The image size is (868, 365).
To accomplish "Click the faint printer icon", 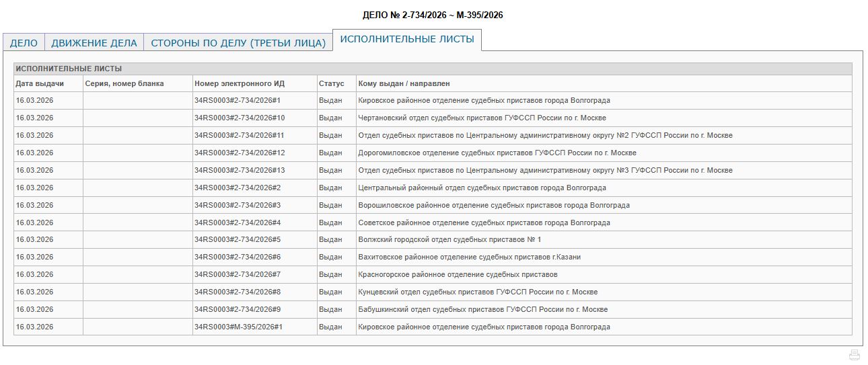I will (855, 355).
